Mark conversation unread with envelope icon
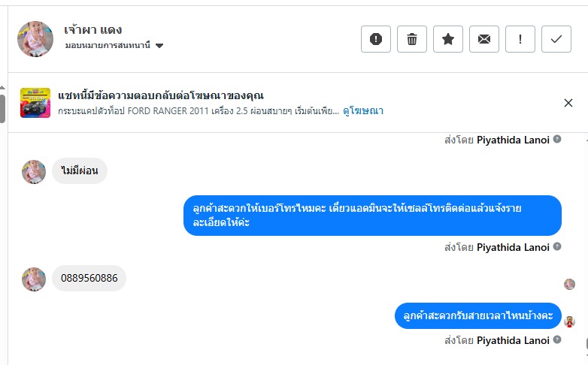Image resolution: width=588 pixels, height=365 pixels. click(x=484, y=39)
